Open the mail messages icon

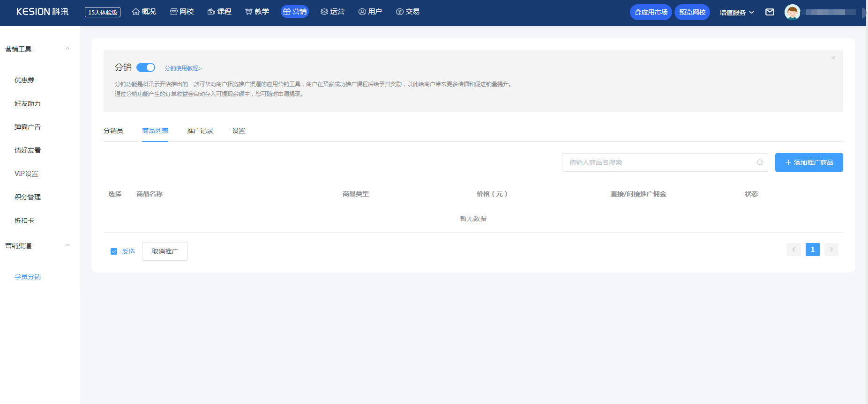pyautogui.click(x=770, y=12)
